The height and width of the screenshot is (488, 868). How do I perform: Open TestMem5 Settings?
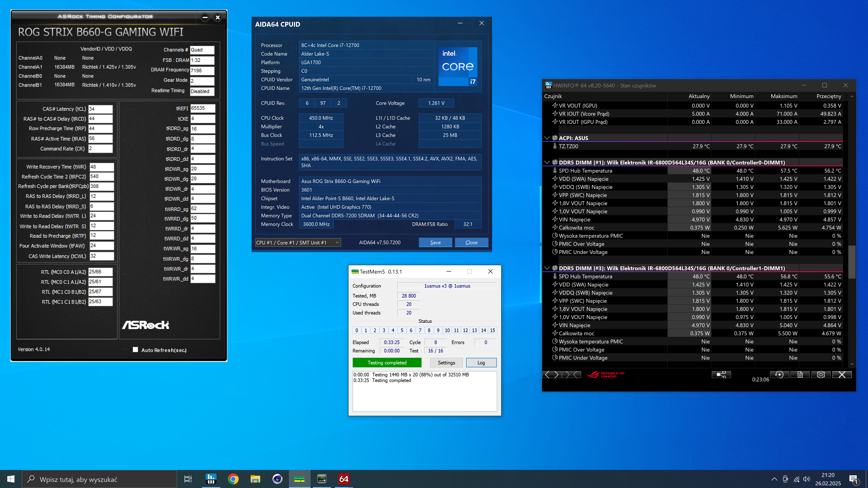click(x=446, y=363)
